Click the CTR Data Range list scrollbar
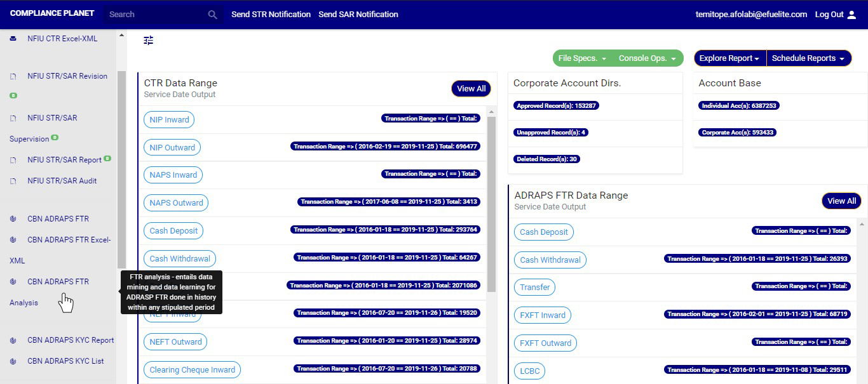Viewport: 868px width, 384px height. coord(491,203)
